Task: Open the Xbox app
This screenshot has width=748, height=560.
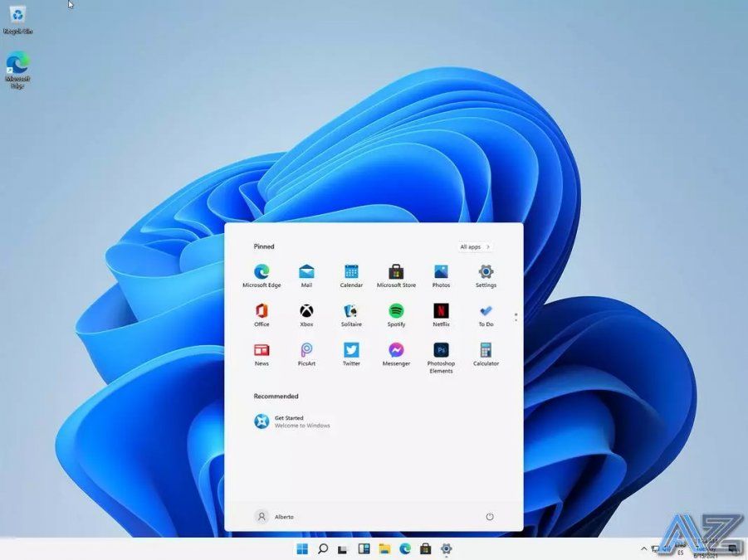Action: pyautogui.click(x=306, y=311)
